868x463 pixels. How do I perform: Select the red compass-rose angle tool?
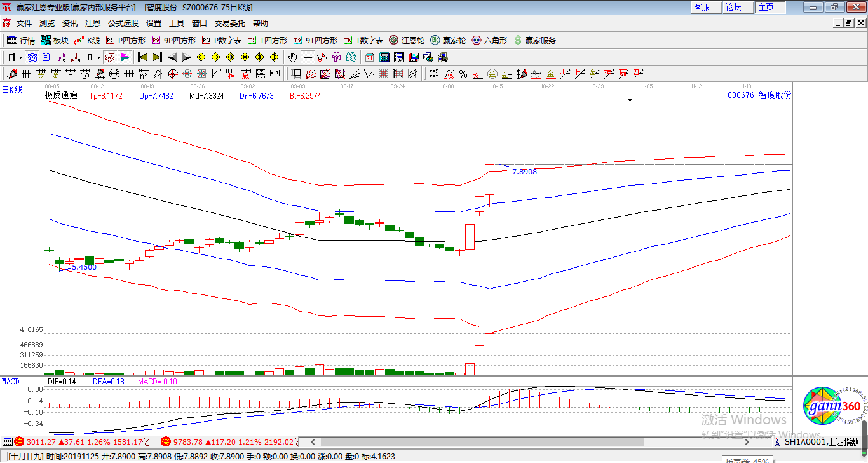click(187, 74)
